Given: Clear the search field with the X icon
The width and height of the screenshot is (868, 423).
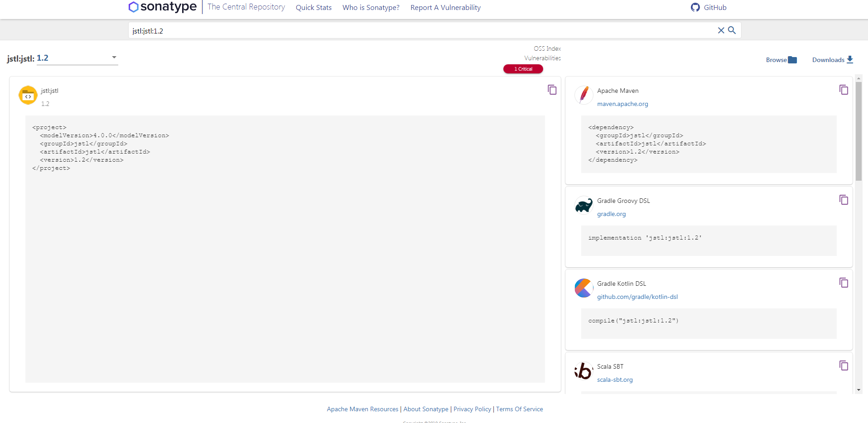Looking at the screenshot, I should point(721,30).
